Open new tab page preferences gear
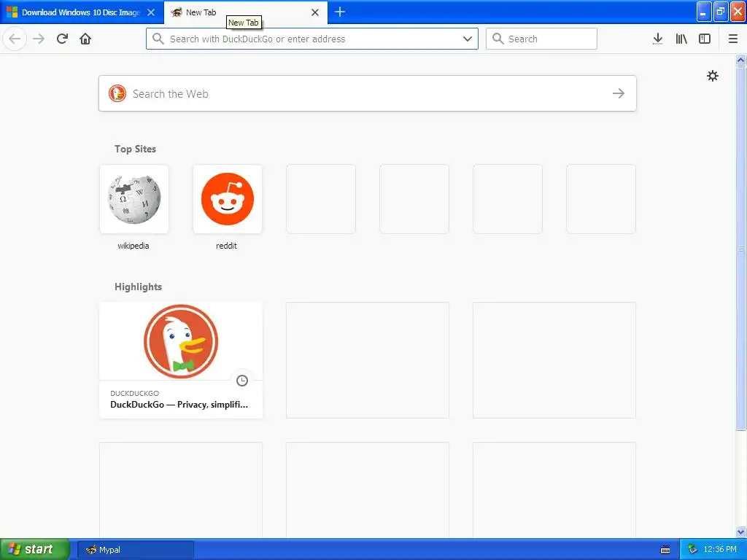The image size is (747, 560). (x=712, y=76)
